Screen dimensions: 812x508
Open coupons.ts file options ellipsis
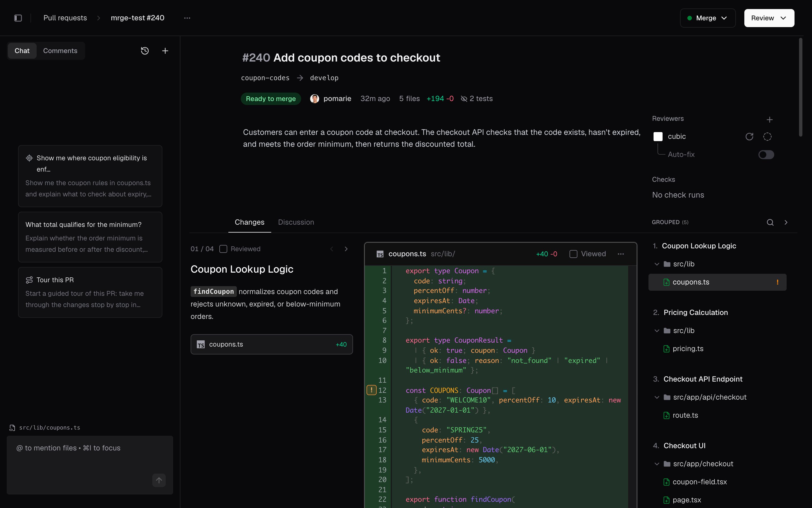(621, 254)
